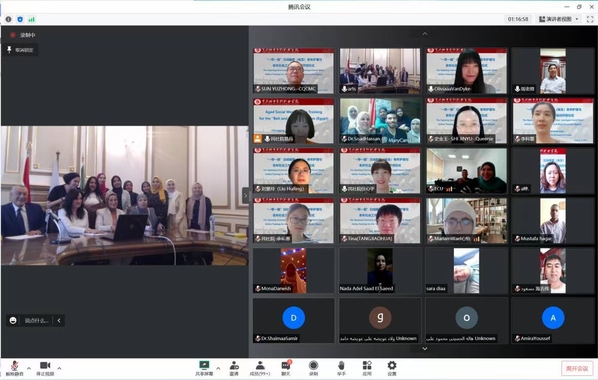
Task: Select SUN YUZHONG participant video tile
Action: [x=293, y=71]
